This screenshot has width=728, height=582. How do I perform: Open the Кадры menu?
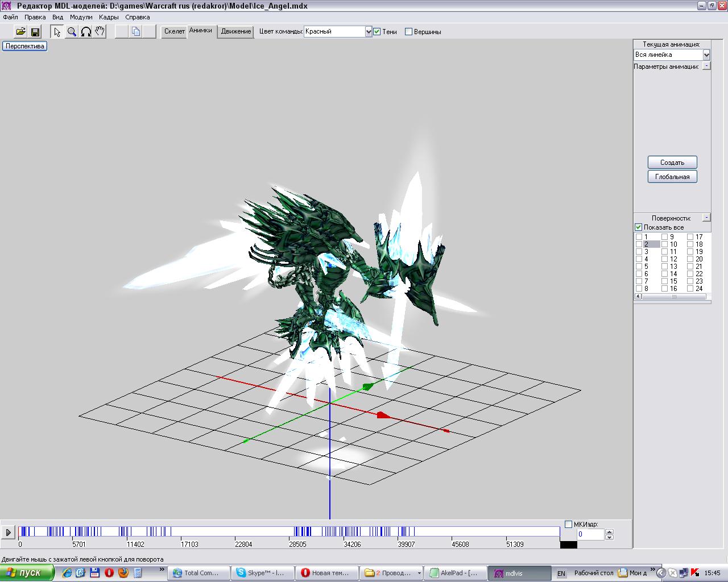[x=109, y=17]
